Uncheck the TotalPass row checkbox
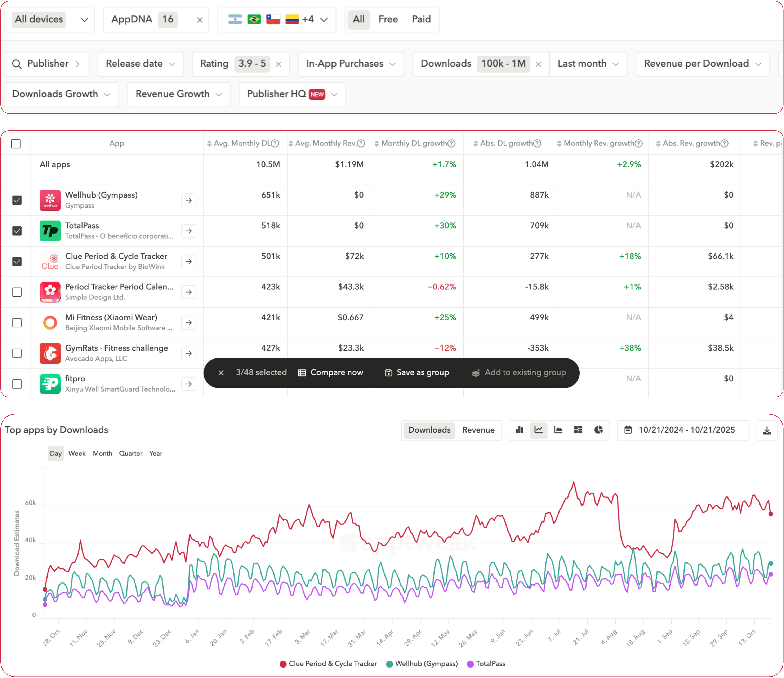Viewport: 784px width, 678px height. [x=17, y=231]
